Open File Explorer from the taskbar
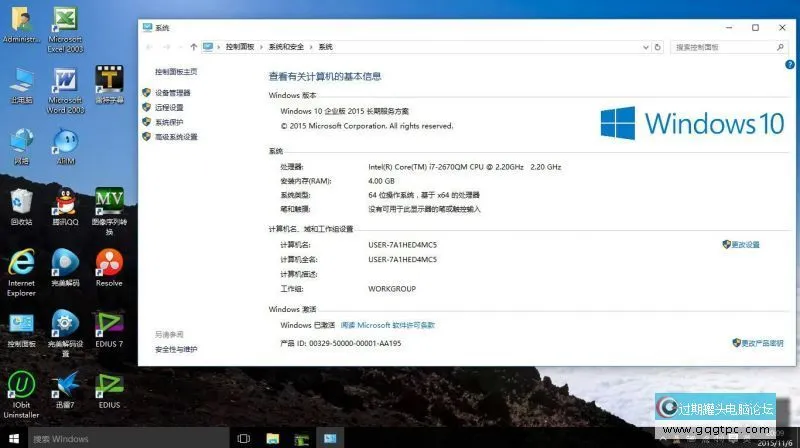The width and height of the screenshot is (800, 448). 272,438
